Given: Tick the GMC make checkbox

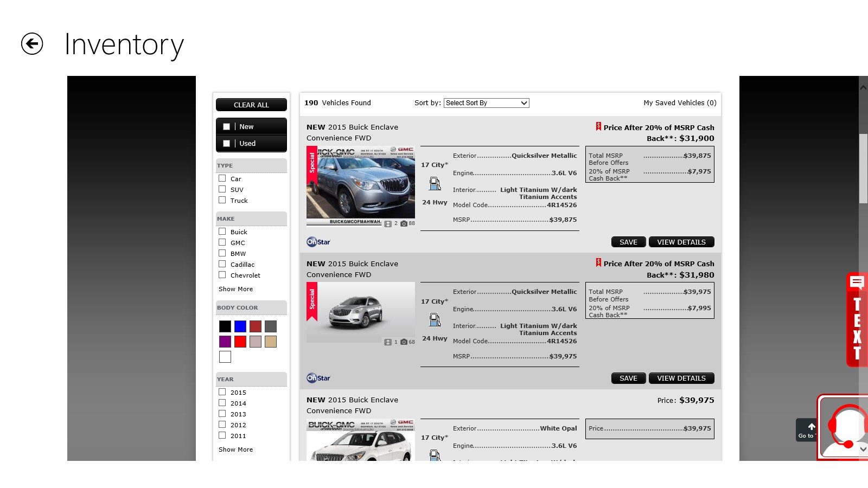Looking at the screenshot, I should click(x=222, y=242).
